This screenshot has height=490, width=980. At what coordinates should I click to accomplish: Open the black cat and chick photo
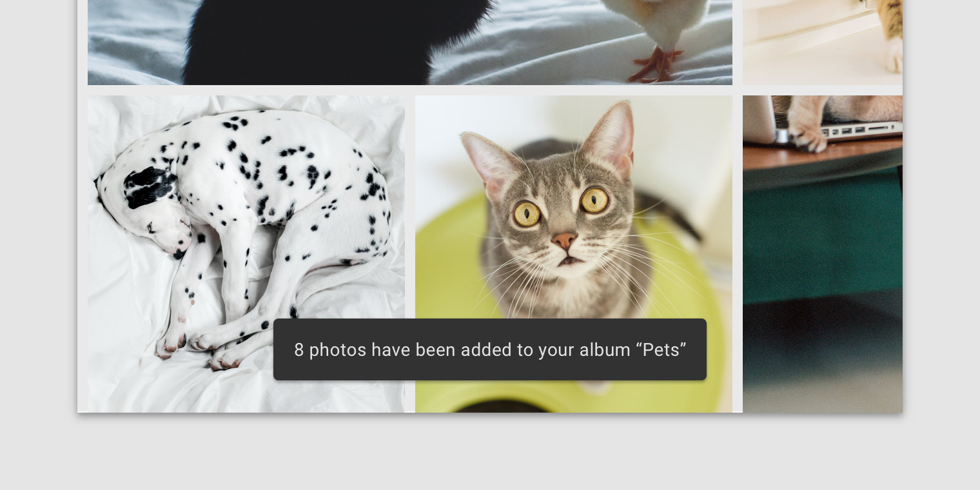[410, 43]
